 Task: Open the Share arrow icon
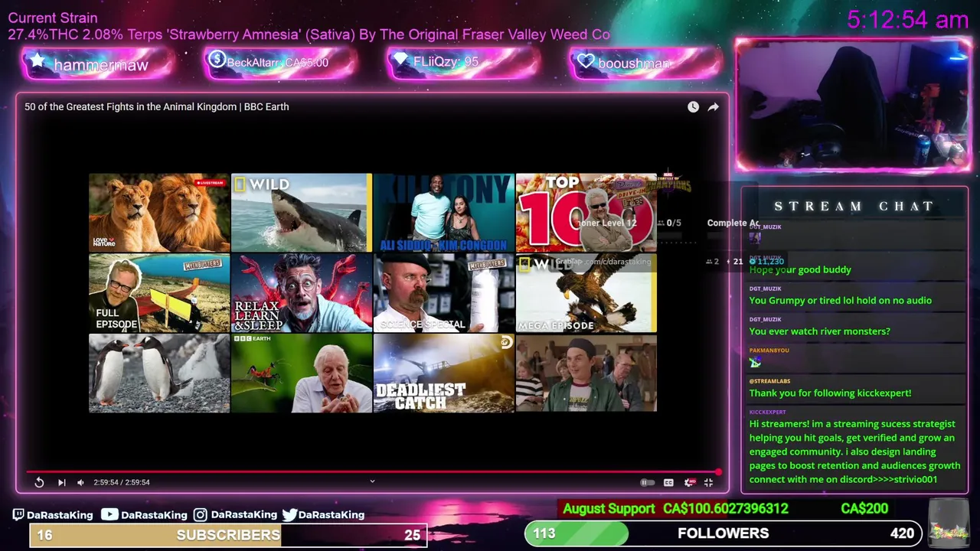pyautogui.click(x=713, y=107)
